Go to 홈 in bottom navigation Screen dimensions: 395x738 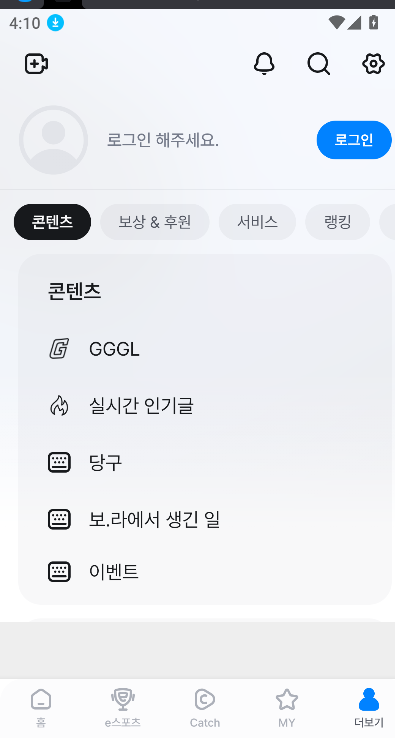41,708
